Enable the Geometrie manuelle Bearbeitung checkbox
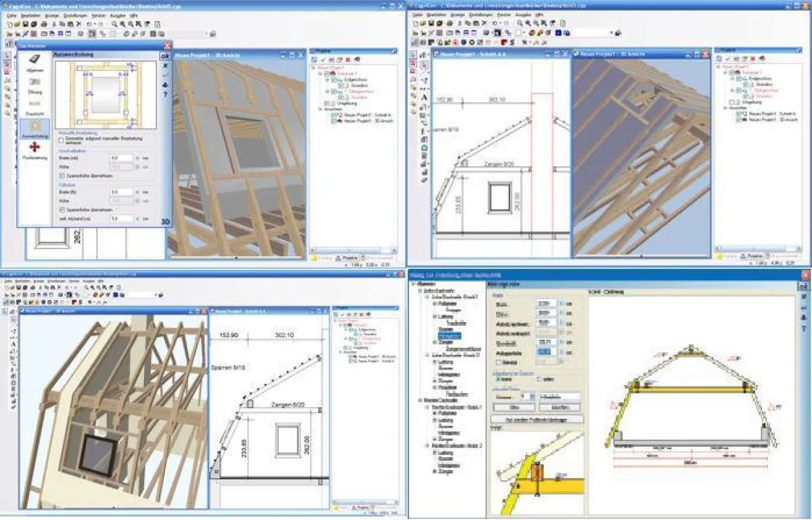Viewport: 812px width, 520px height. [x=62, y=141]
